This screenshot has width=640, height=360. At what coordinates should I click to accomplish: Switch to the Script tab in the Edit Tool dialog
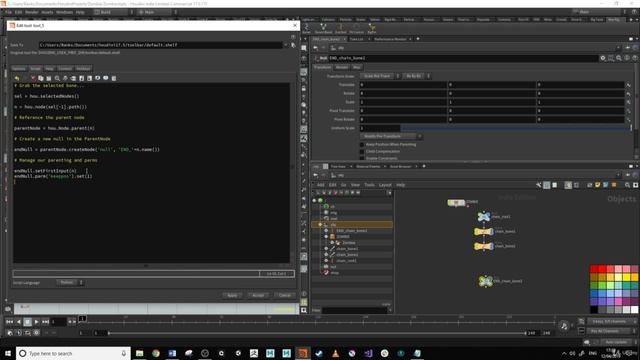tap(36, 69)
